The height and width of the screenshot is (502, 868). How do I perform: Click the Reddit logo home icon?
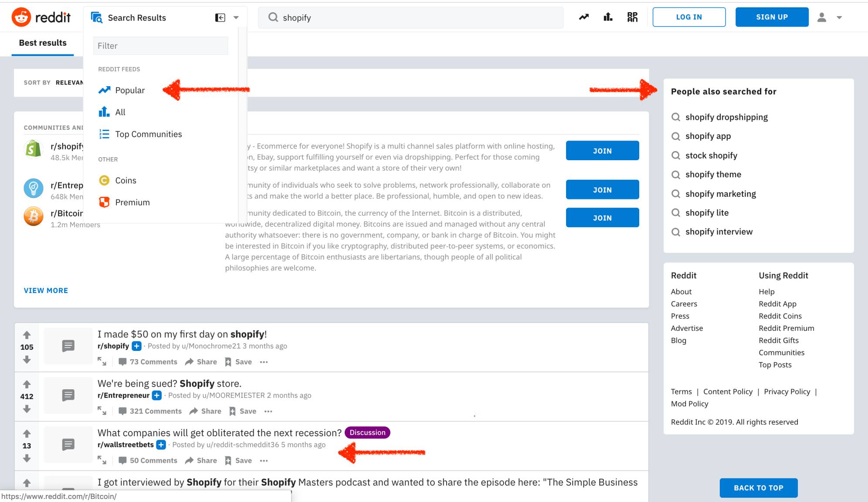(x=21, y=17)
